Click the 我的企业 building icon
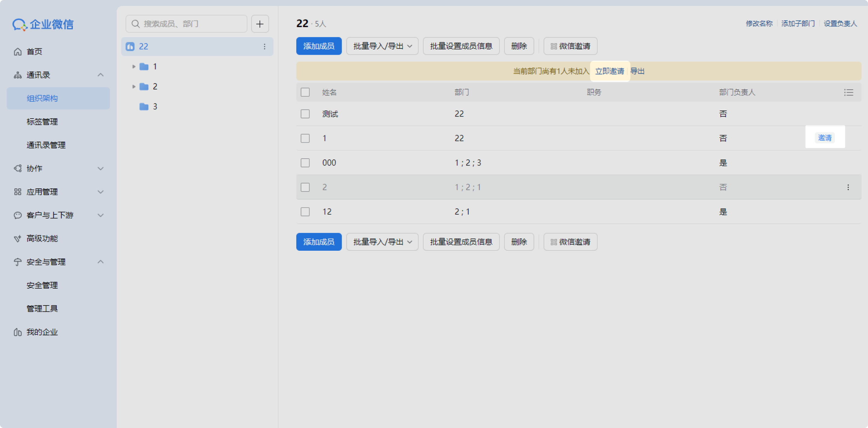Image resolution: width=868 pixels, height=428 pixels. pos(17,332)
